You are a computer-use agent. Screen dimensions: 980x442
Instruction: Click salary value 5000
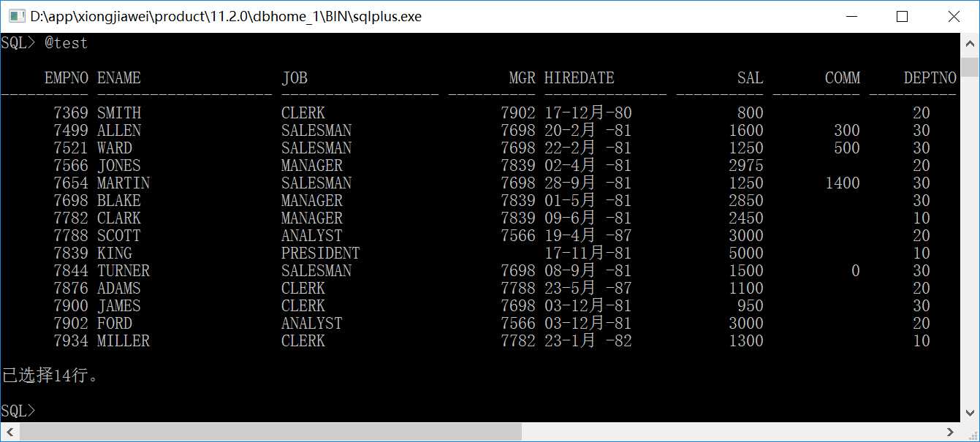pyautogui.click(x=746, y=254)
